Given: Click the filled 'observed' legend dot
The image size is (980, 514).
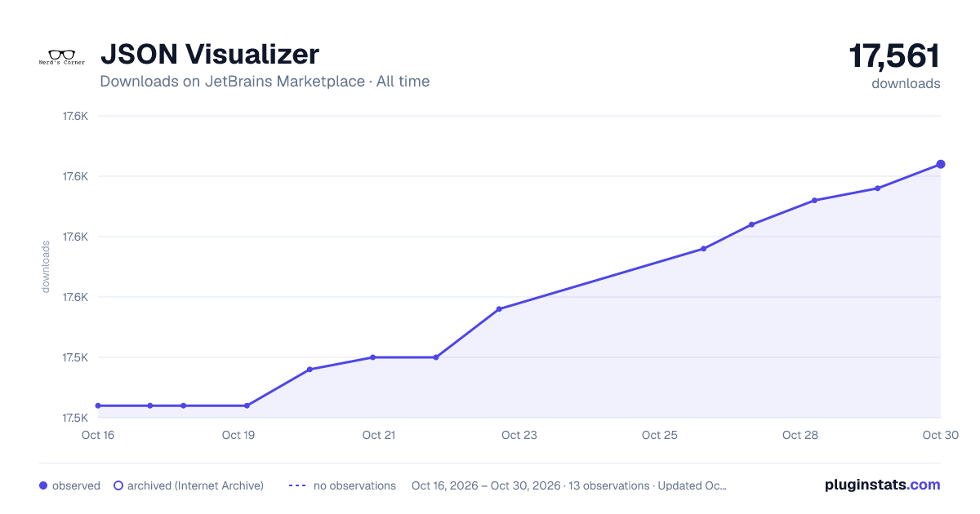Looking at the screenshot, I should (43, 485).
